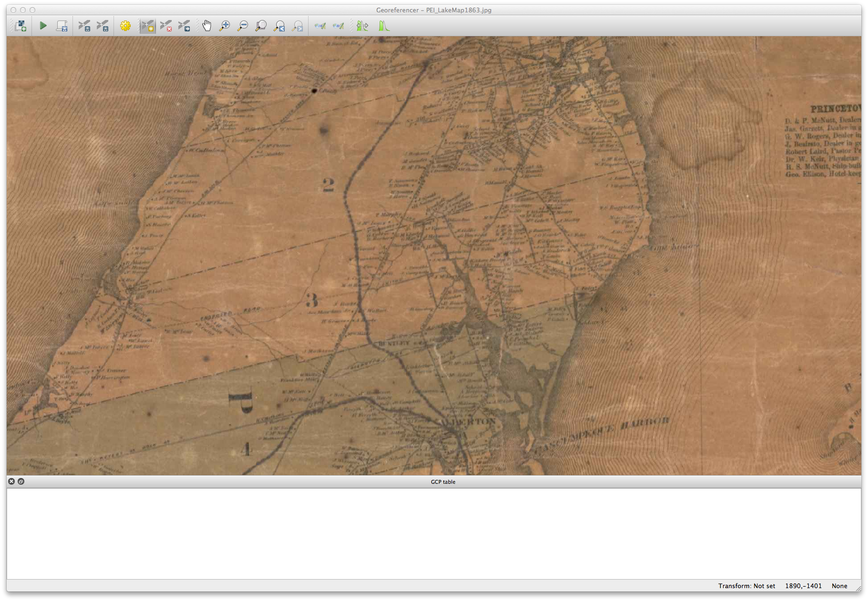This screenshot has height=601, width=868.
Task: Select the Pan hand tool
Action: pos(207,26)
